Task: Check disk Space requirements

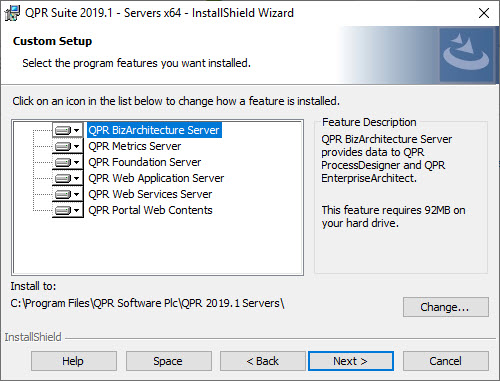Action: (169, 361)
